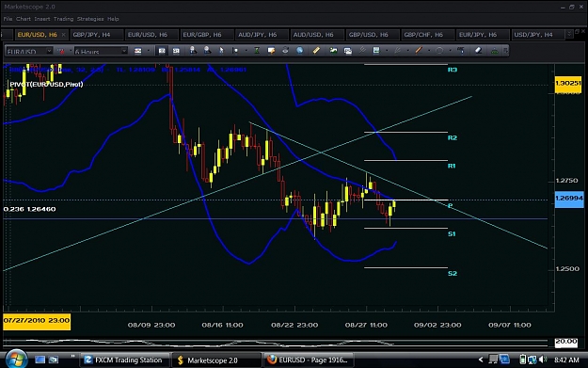
Task: Click the volume speaker tray icon
Action: (x=543, y=360)
